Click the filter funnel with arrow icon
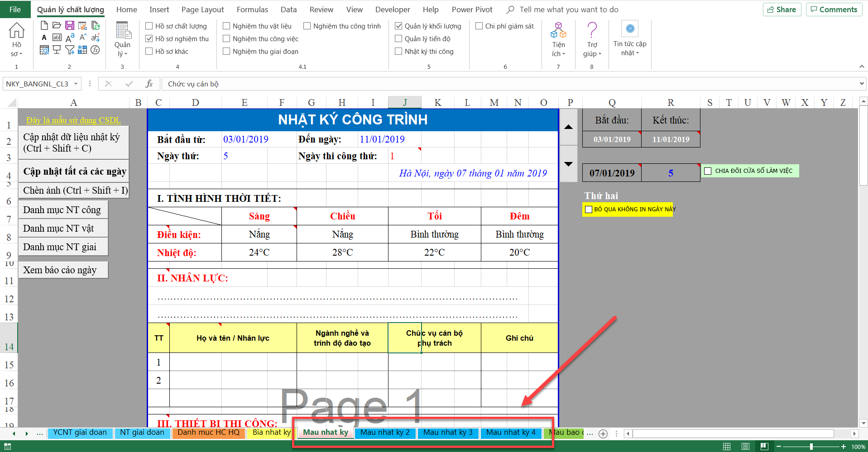Screen dimensions: 868x452 click(70, 50)
